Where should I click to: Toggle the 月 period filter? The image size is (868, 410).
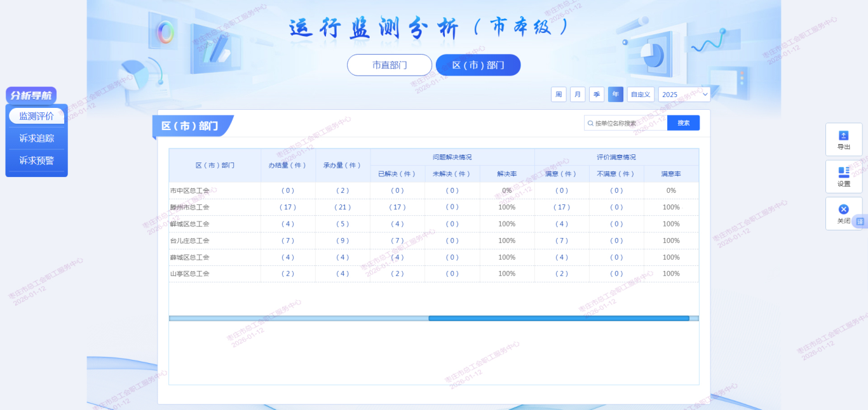(578, 95)
